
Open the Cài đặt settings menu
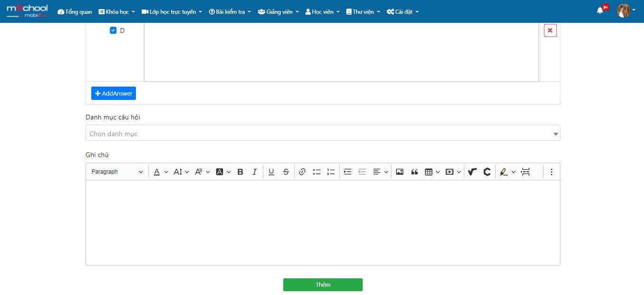pyautogui.click(x=403, y=12)
